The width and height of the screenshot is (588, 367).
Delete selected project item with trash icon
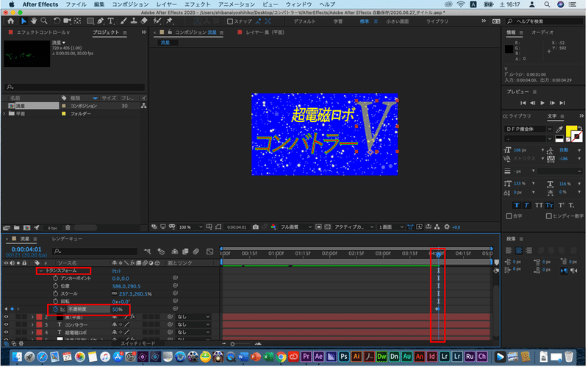point(68,228)
